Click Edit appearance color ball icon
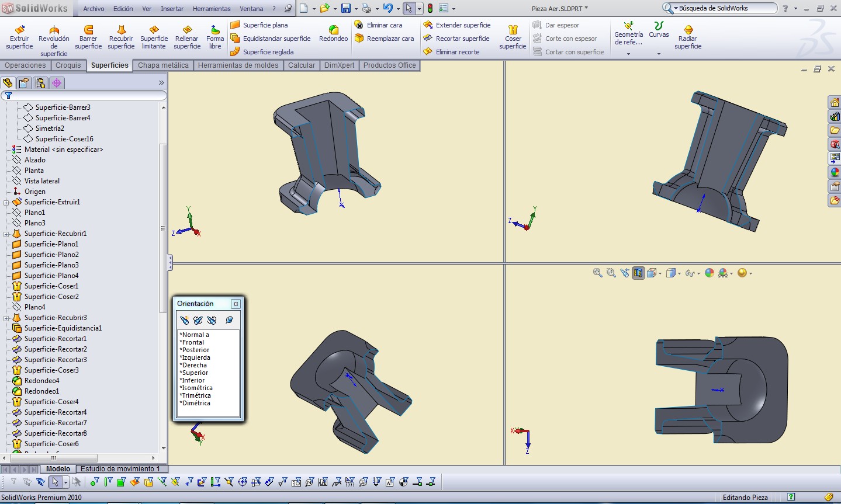Screen dimensions: 841x504 coord(710,273)
